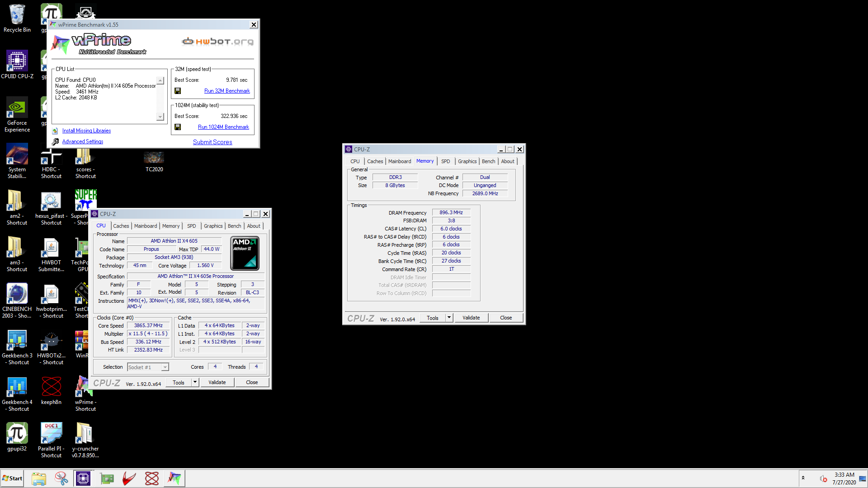Open hwbot.org logo link in wPrime
Screen dimensions: 868x488
(217, 42)
